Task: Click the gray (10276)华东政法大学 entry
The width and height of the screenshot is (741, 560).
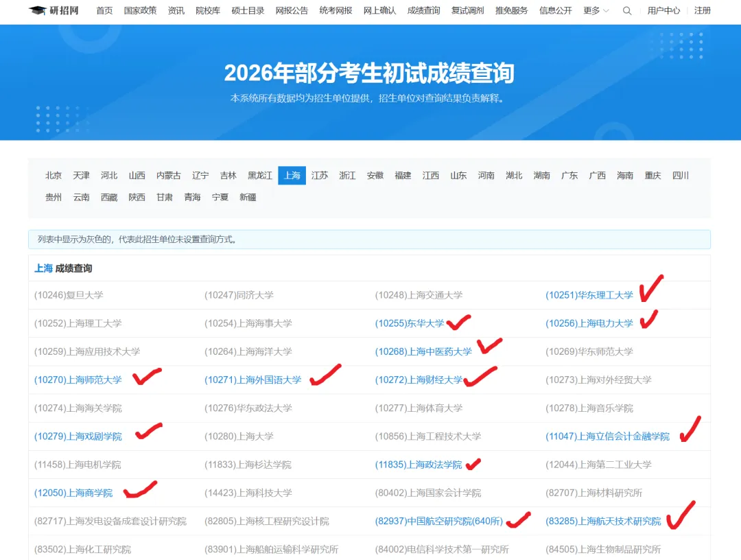Action: tap(248, 408)
